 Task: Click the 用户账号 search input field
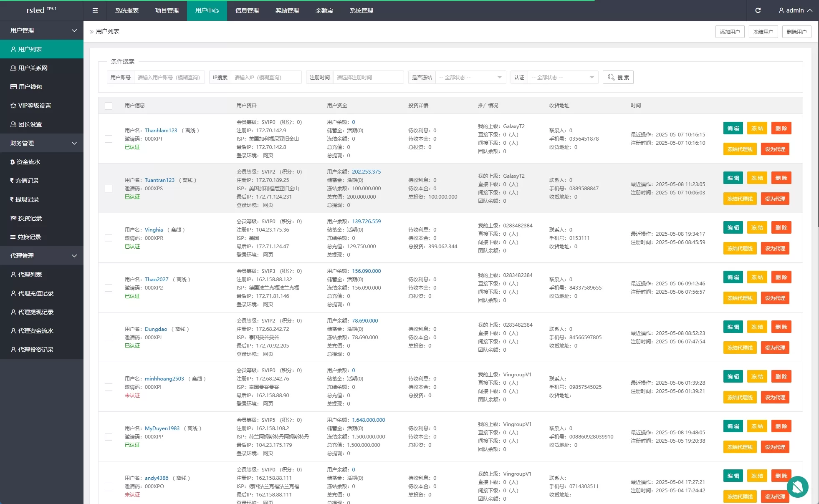[x=169, y=78]
